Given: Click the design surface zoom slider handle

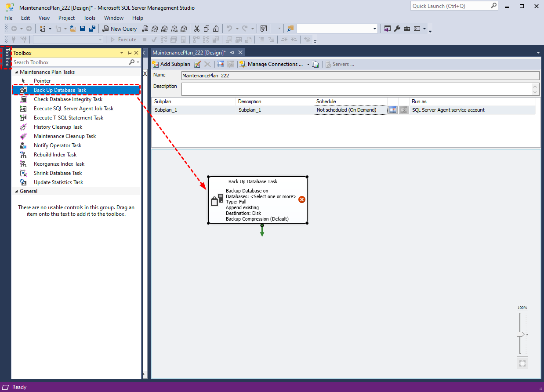Looking at the screenshot, I should point(521,334).
